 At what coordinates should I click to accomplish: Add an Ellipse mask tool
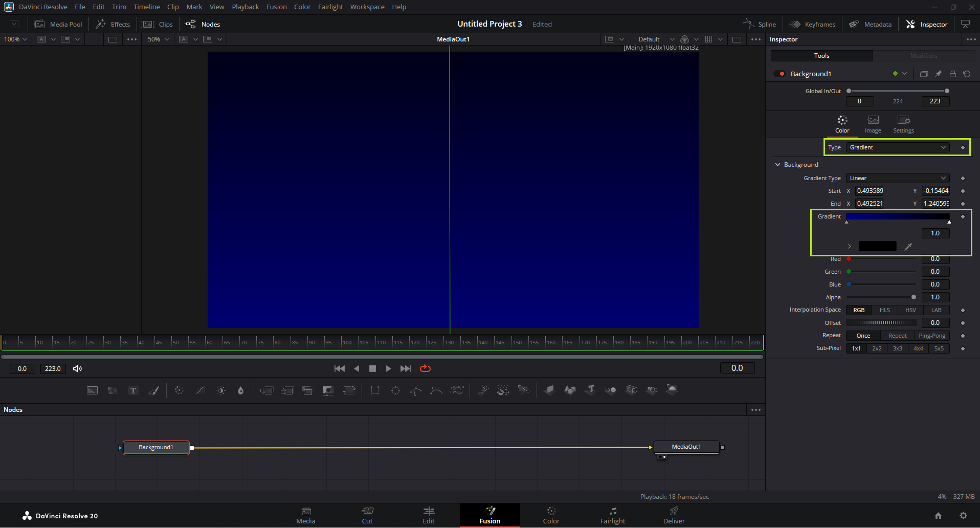395,390
